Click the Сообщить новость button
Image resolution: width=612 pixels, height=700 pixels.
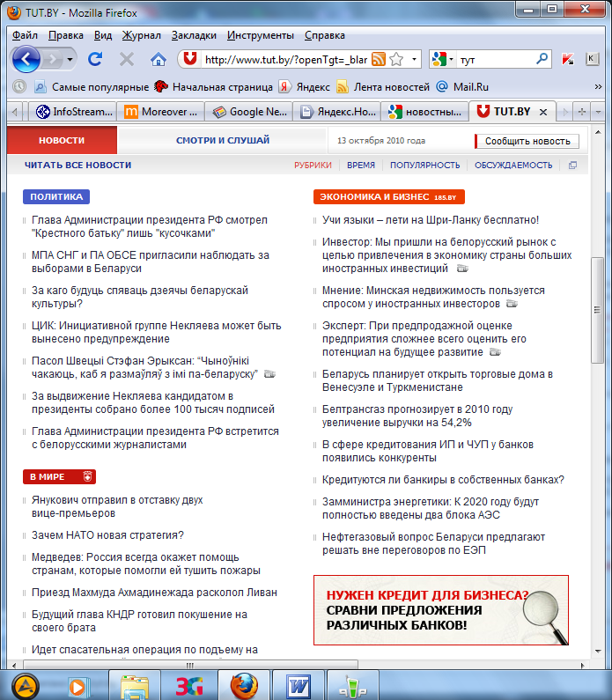pyautogui.click(x=527, y=141)
